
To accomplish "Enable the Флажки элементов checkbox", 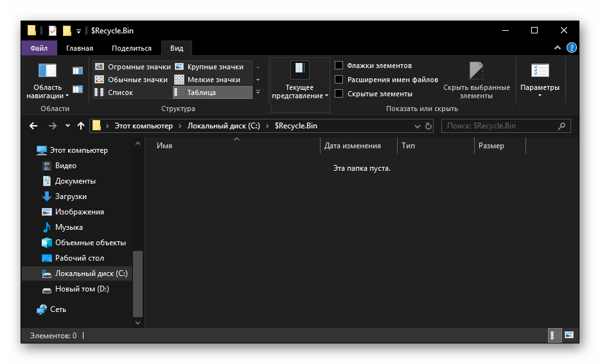I will coord(339,65).
